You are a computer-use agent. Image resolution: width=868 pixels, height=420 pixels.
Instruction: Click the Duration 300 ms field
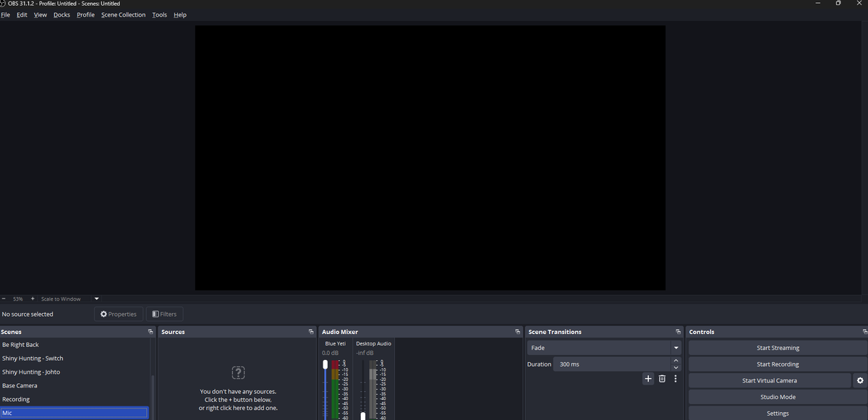point(613,364)
